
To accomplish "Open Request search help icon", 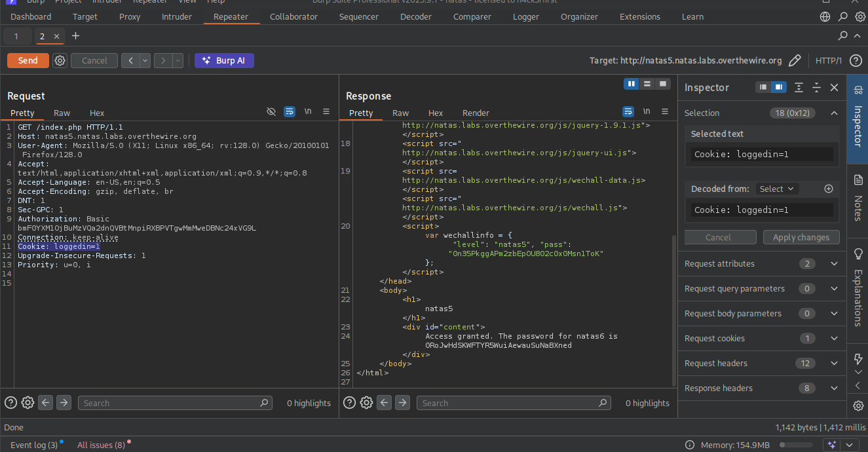I will [x=10, y=403].
